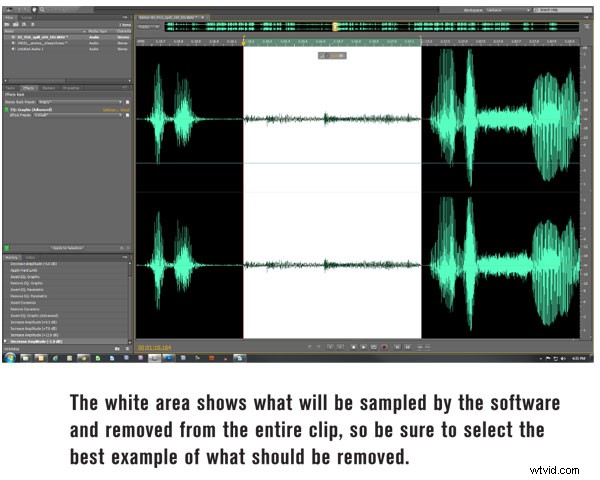Adjust floating volume HUD over selection
600x480 pixels.
(x=332, y=56)
